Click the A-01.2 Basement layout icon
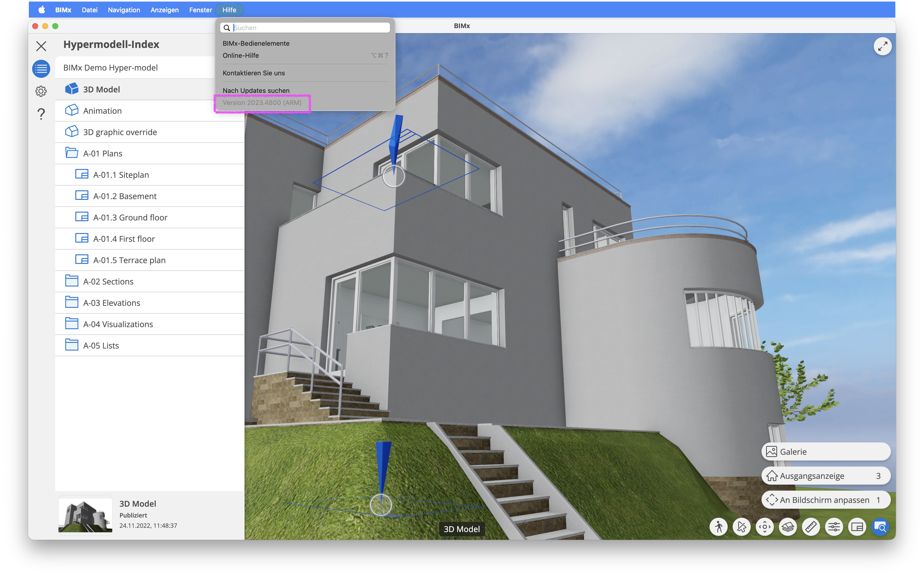This screenshot has width=924, height=577. pos(82,196)
